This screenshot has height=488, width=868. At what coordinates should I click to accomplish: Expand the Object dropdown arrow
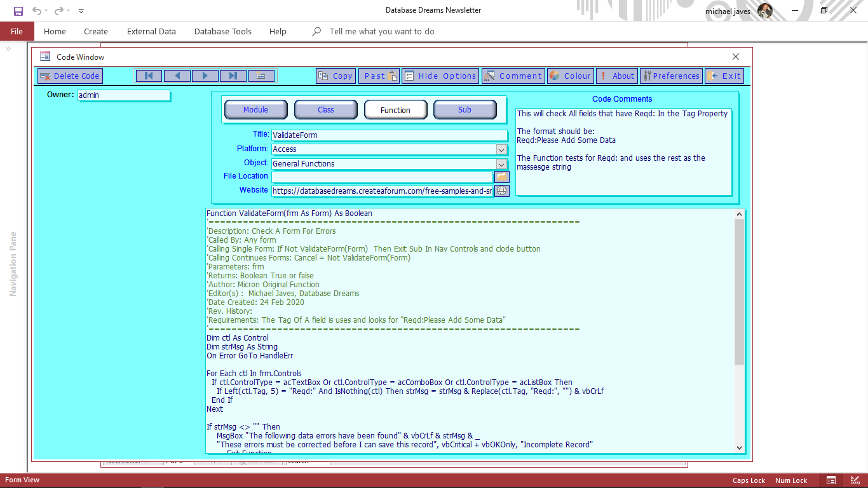[x=501, y=164]
